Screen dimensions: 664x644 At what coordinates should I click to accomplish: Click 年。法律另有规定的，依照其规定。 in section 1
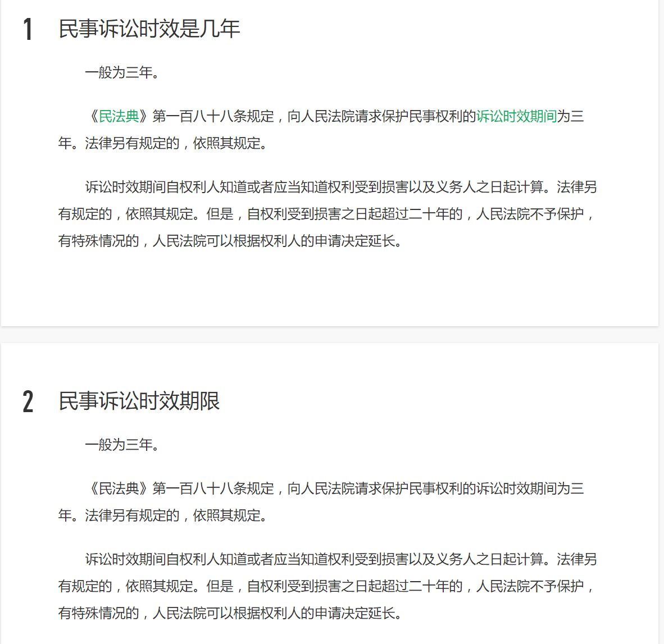point(163,143)
